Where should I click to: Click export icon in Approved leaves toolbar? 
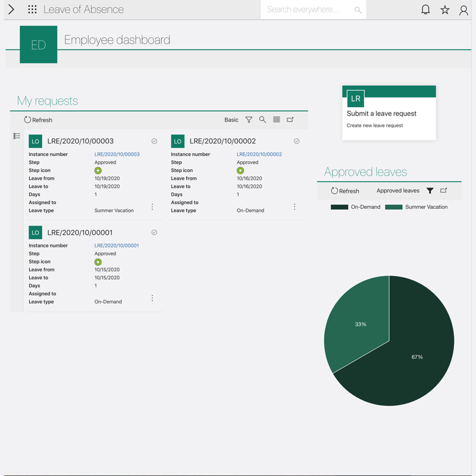[x=444, y=190]
